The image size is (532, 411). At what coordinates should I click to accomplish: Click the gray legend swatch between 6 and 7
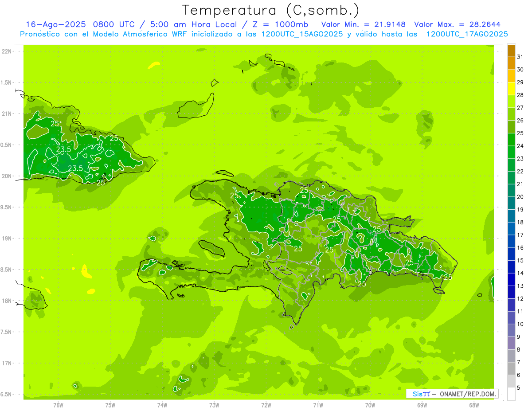pyautogui.click(x=511, y=368)
